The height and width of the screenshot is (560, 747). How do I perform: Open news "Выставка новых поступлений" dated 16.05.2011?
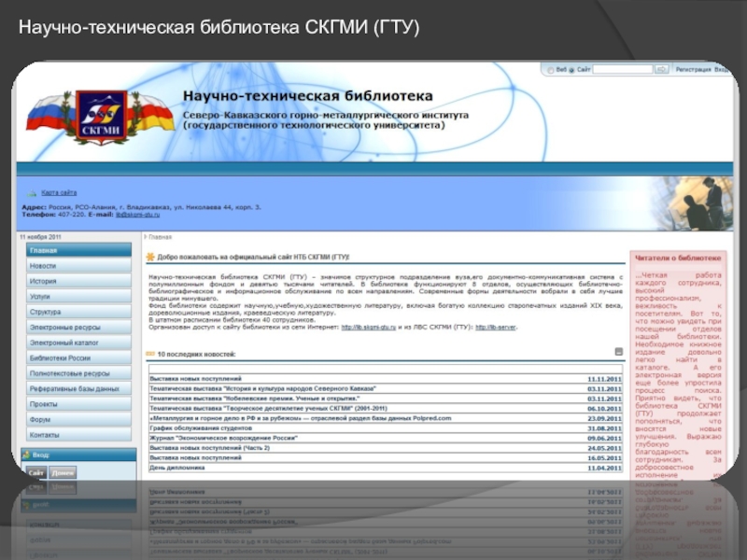pos(196,457)
